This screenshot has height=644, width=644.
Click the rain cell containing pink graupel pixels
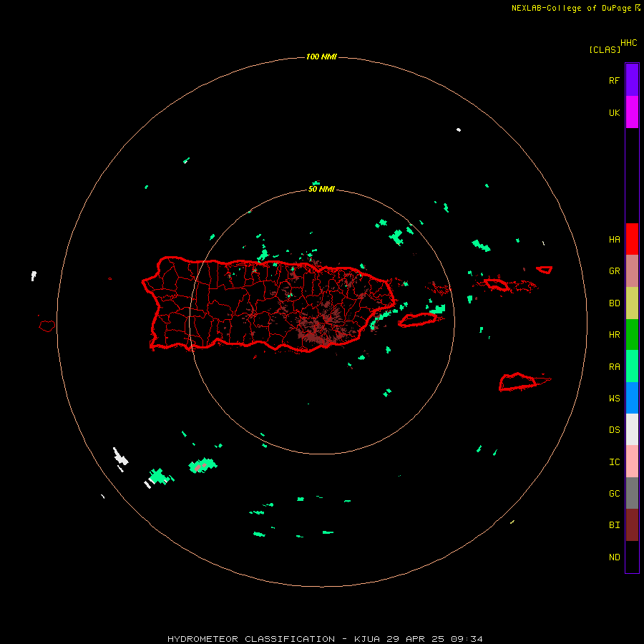pos(202,465)
